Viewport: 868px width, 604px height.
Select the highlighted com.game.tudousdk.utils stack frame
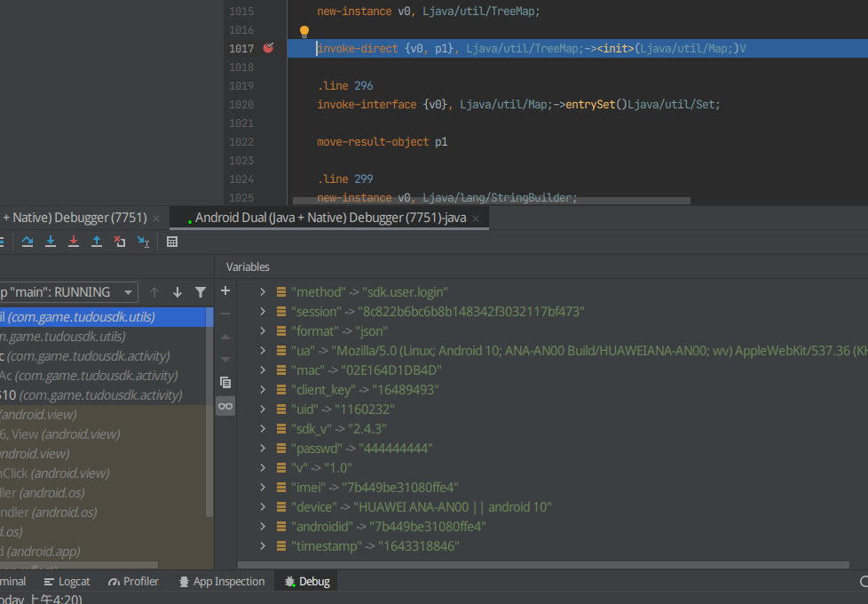[102, 317]
